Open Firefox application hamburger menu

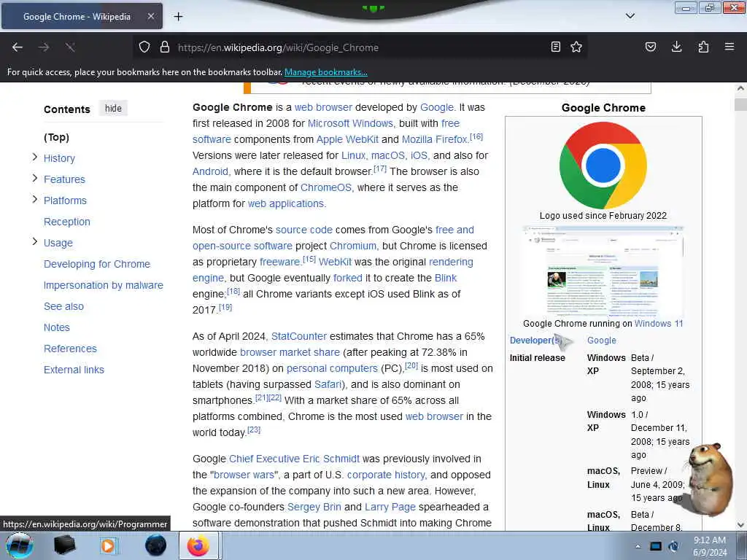click(729, 47)
